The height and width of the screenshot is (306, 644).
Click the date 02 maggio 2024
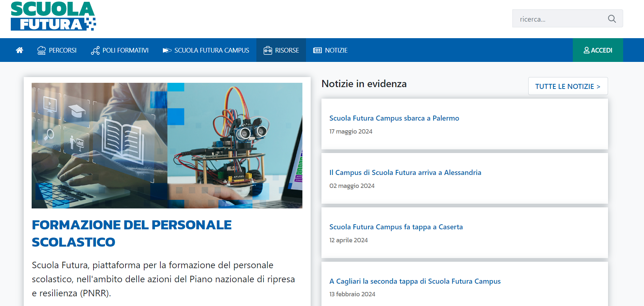tap(352, 186)
